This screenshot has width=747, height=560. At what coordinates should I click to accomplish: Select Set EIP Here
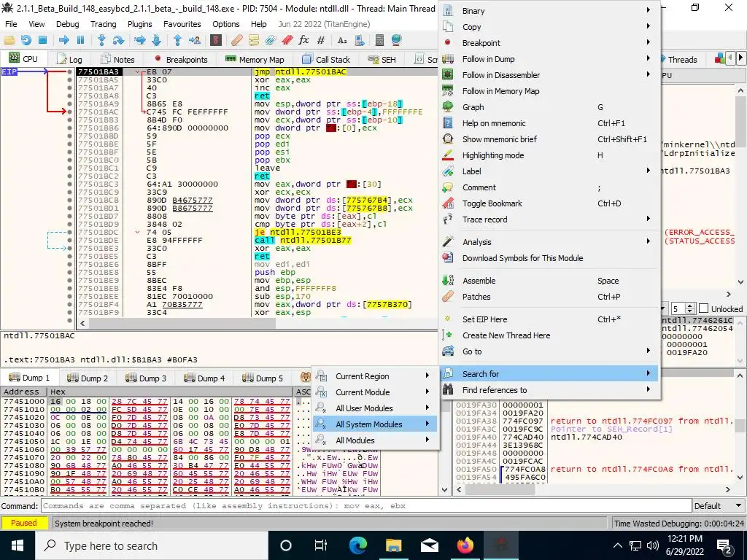(x=549, y=319)
